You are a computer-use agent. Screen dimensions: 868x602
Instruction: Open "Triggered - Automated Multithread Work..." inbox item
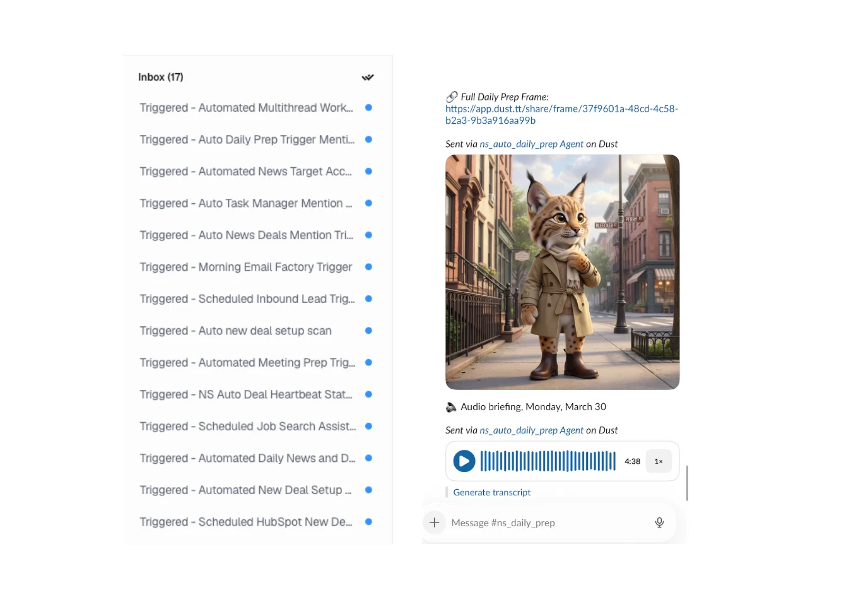click(246, 108)
